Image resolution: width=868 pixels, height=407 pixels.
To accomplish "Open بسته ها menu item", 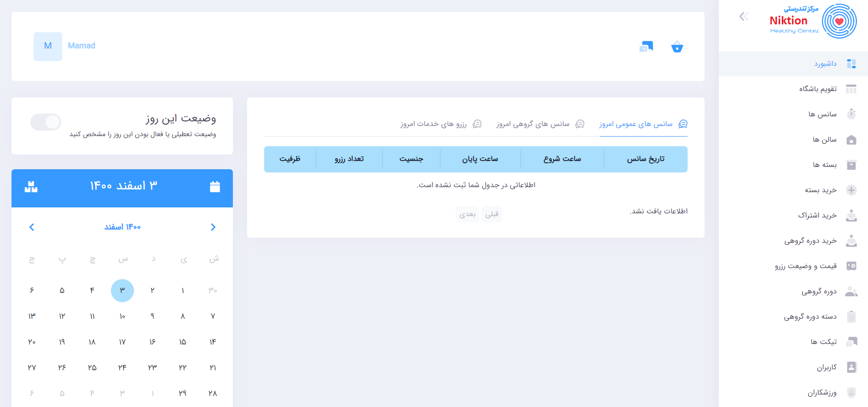I will pyautogui.click(x=793, y=165).
